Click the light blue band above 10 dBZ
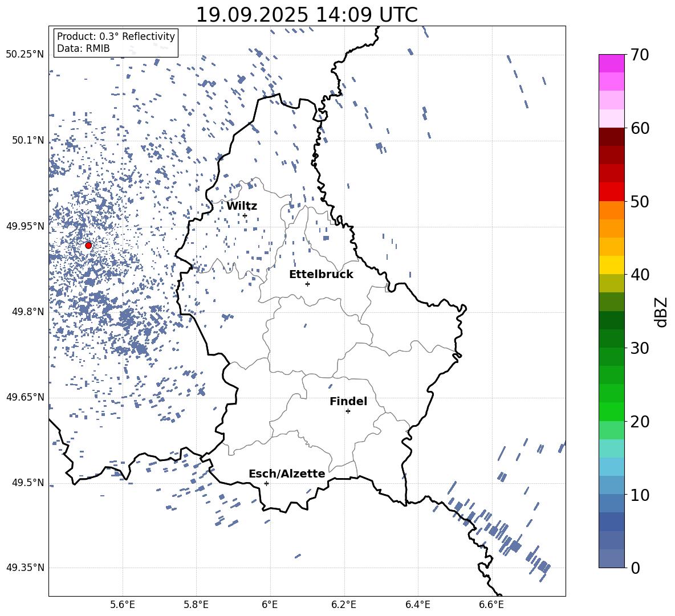Image resolution: width=675 pixels, height=616 pixels. click(x=611, y=486)
